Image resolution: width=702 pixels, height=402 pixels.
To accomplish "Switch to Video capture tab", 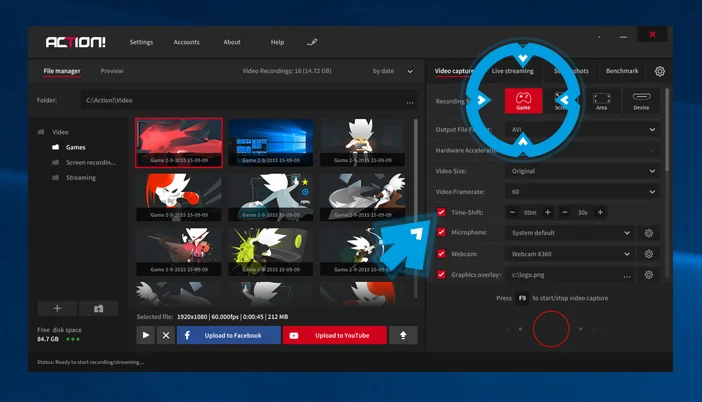I will tap(454, 71).
